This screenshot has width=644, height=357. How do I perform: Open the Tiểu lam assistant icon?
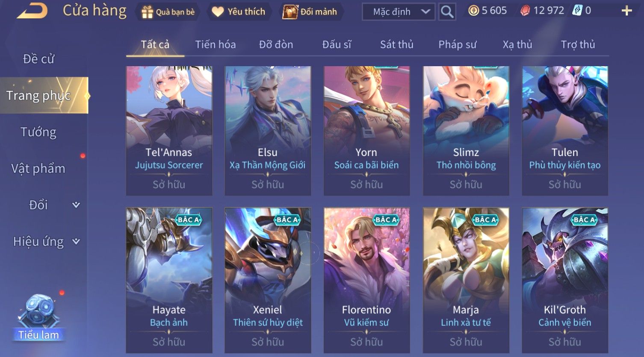tap(39, 317)
